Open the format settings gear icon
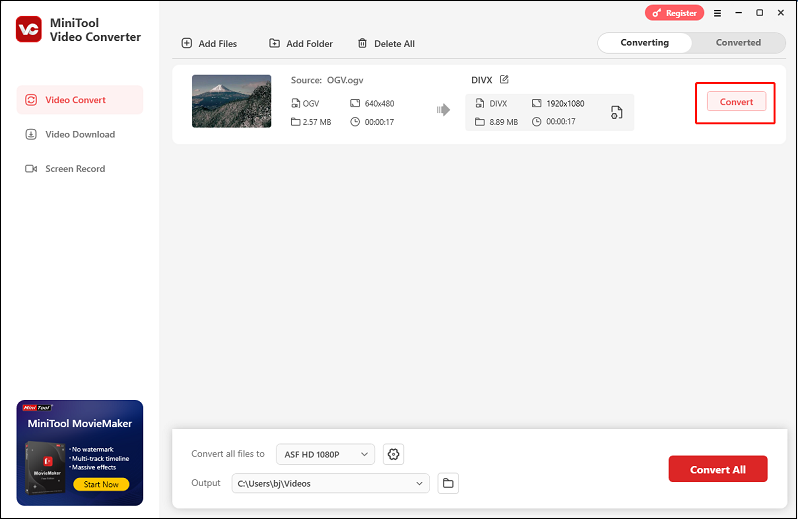The width and height of the screenshot is (798, 519). (x=393, y=454)
